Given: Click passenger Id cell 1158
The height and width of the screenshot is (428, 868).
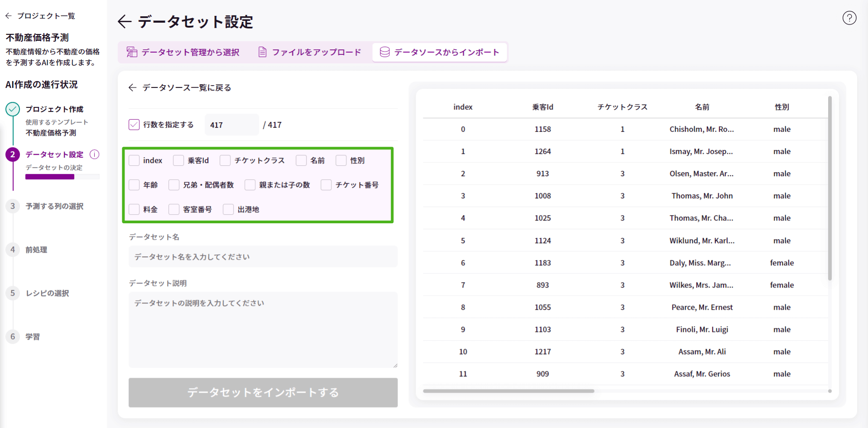Looking at the screenshot, I should point(542,129).
